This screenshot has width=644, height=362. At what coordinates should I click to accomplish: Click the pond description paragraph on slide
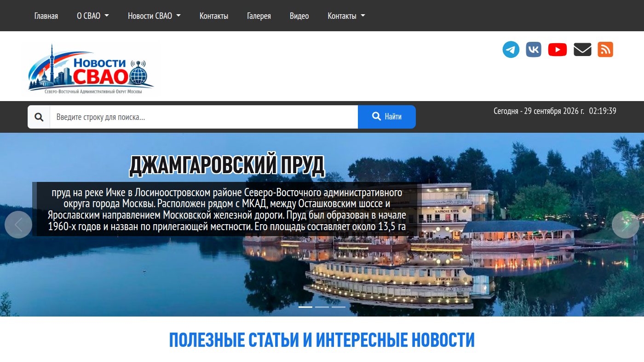227,209
